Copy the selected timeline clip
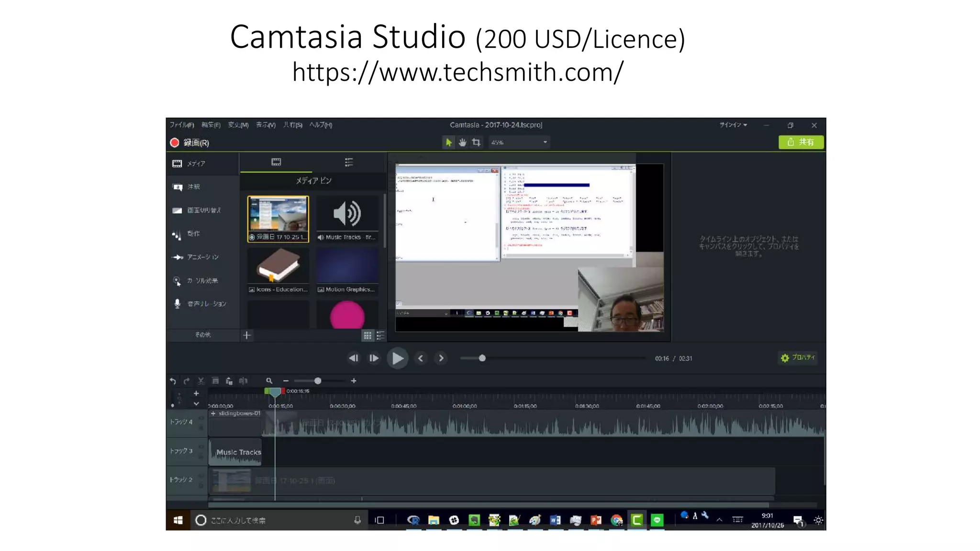 click(x=215, y=381)
